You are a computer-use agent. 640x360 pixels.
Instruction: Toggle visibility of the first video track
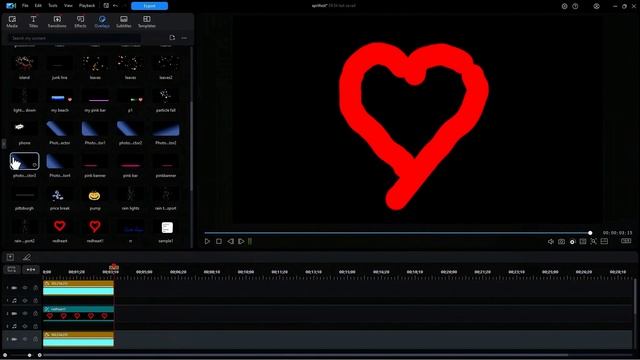tap(25, 288)
